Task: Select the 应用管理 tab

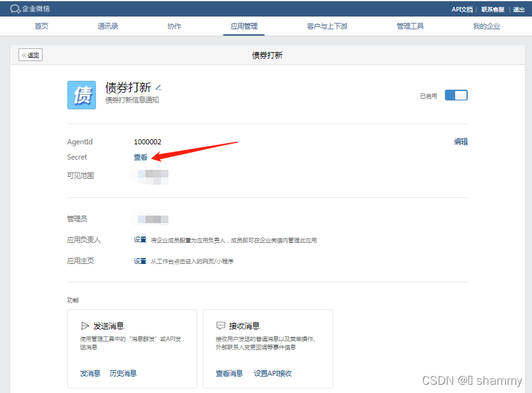Action: 244,26
